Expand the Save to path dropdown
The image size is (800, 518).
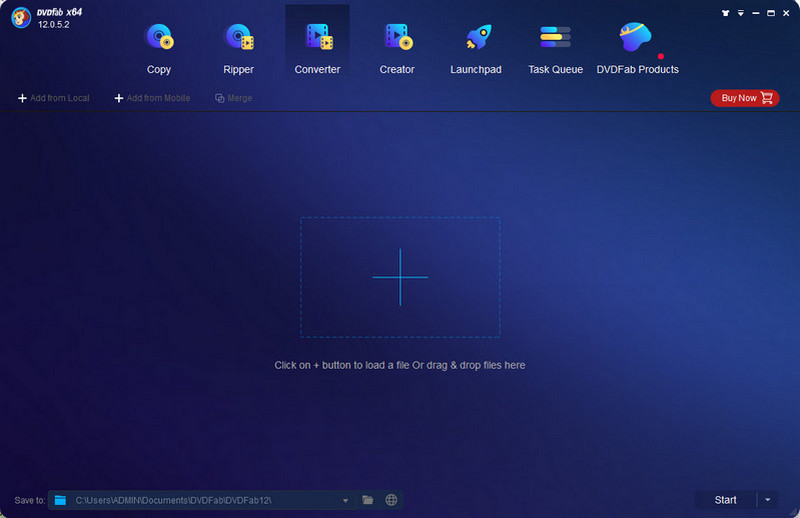(345, 500)
